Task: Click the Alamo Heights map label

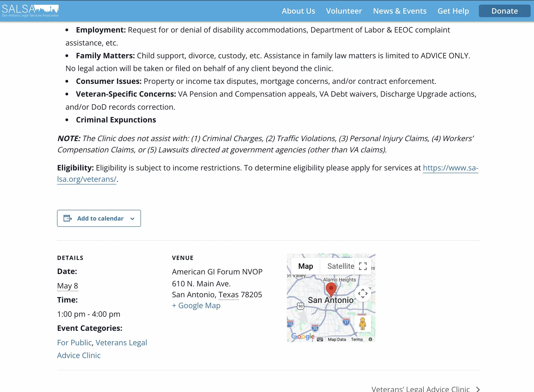Action: point(339,280)
